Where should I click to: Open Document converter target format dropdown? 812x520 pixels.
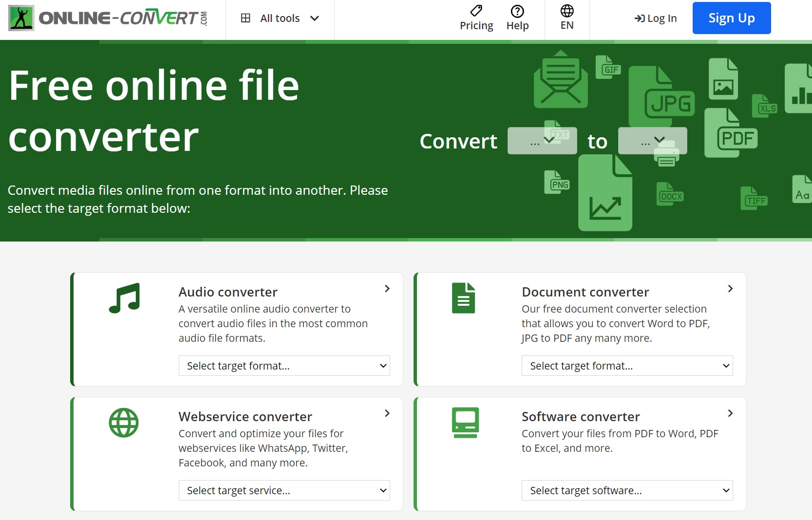point(627,366)
